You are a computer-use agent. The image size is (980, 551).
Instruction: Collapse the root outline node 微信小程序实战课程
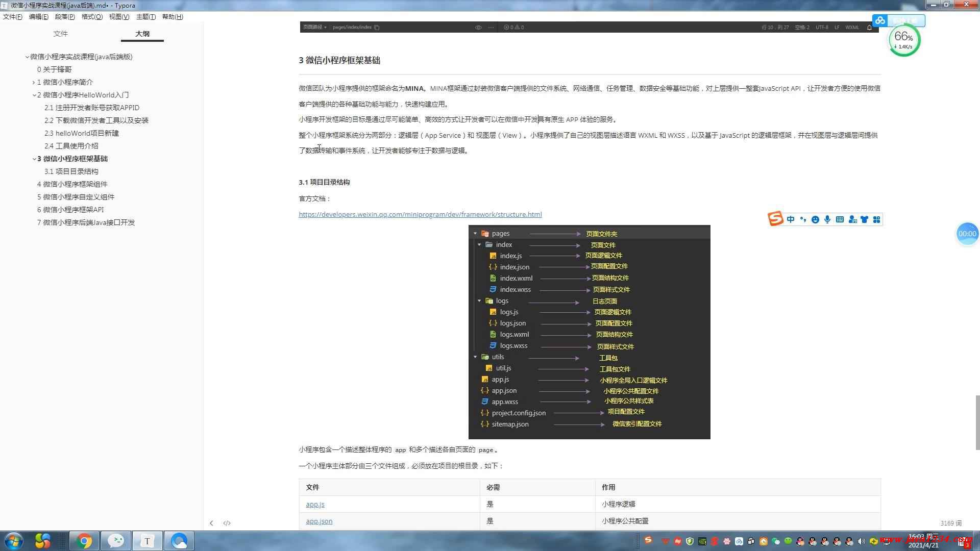tap(27, 57)
